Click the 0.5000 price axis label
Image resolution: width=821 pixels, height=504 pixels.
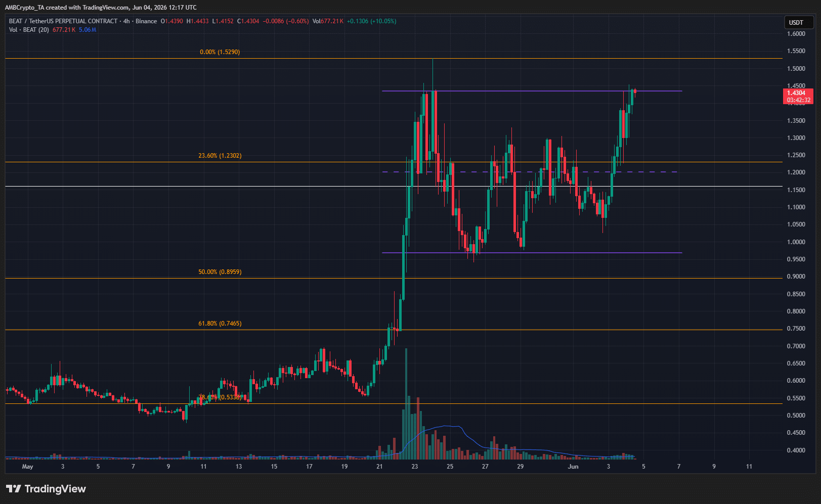[x=796, y=416]
